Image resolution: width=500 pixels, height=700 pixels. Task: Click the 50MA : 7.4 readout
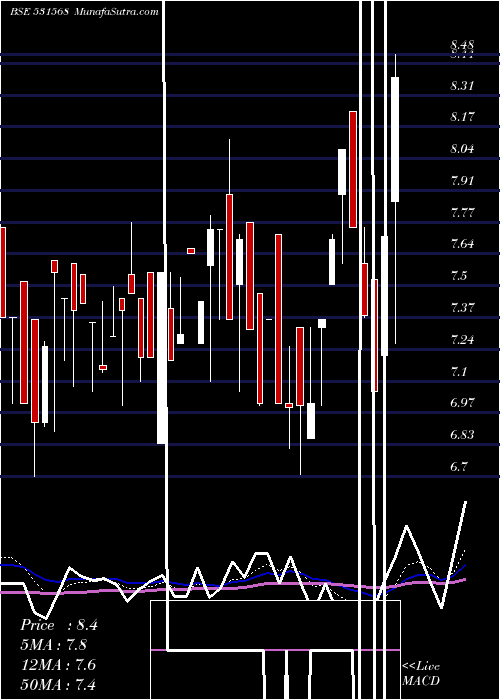coord(58,684)
